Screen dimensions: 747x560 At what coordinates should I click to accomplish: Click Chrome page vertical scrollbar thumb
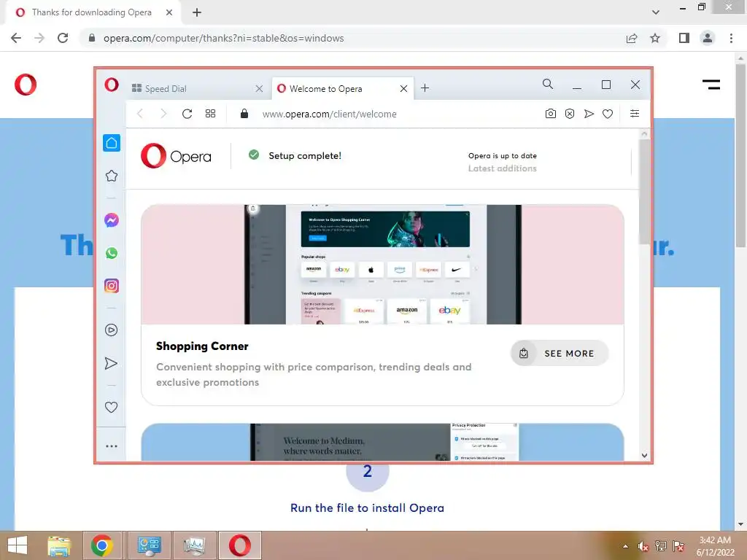point(740,155)
